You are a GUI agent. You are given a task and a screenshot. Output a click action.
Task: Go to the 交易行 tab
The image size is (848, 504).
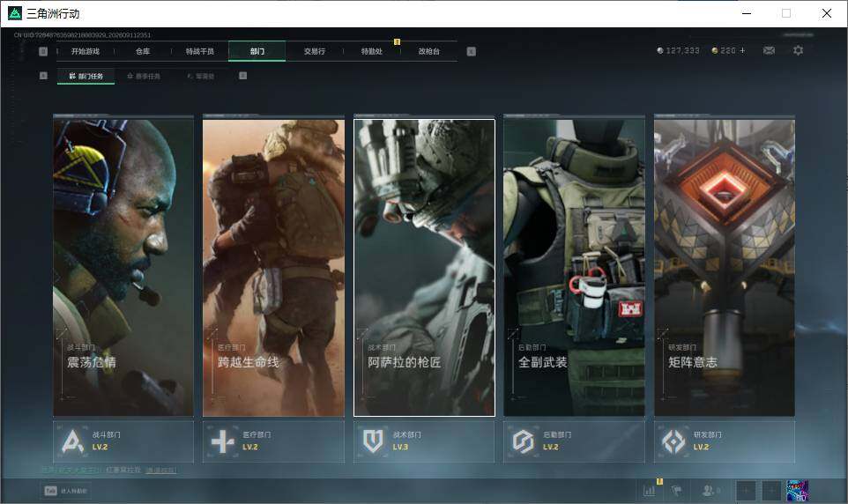click(x=314, y=51)
